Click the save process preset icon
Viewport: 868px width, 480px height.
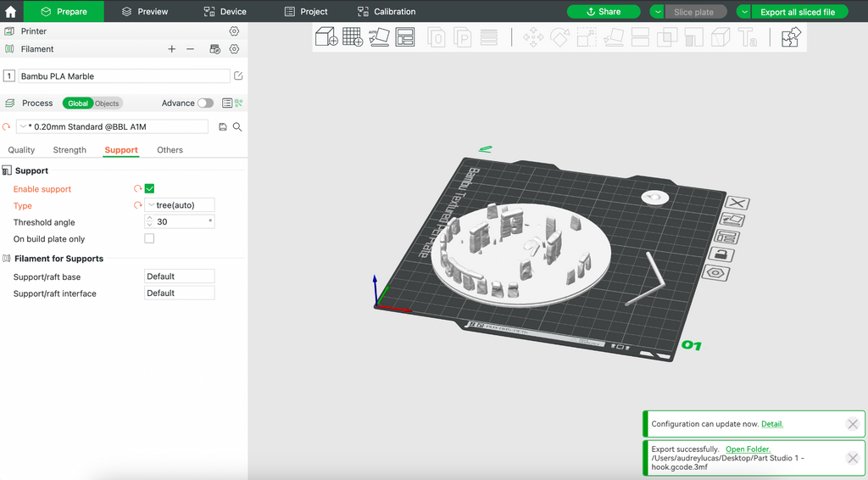tap(223, 126)
